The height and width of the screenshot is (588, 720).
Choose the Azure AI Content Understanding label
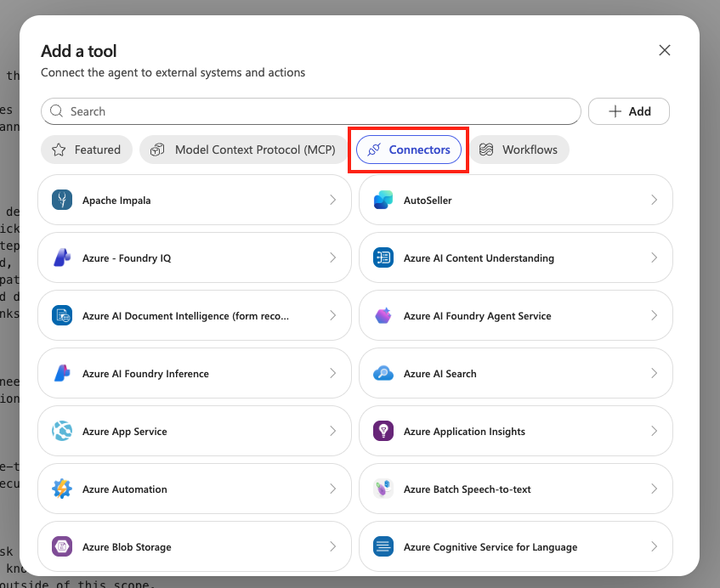coord(479,258)
